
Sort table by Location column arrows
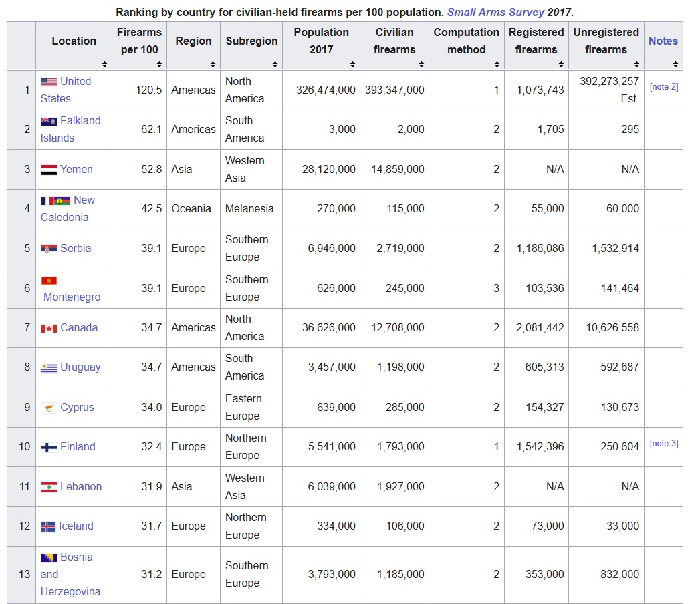(x=104, y=64)
